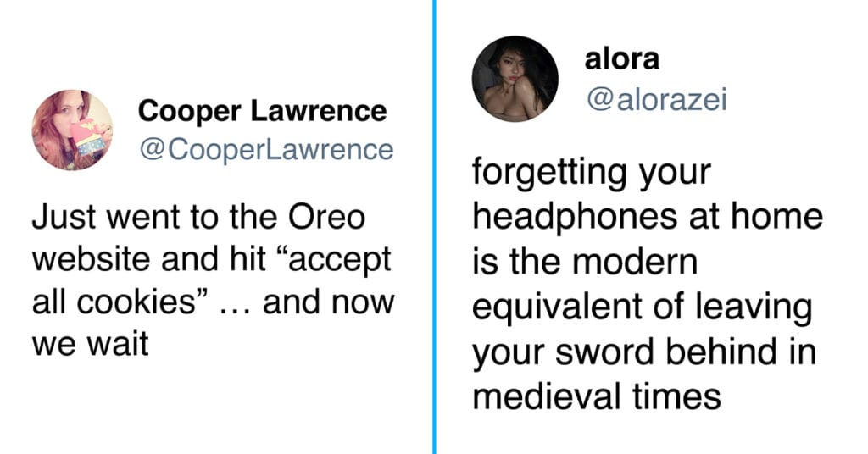Open Cooper Lawrence's profile picture
Screen dimensions: 868x454
tap(73, 130)
